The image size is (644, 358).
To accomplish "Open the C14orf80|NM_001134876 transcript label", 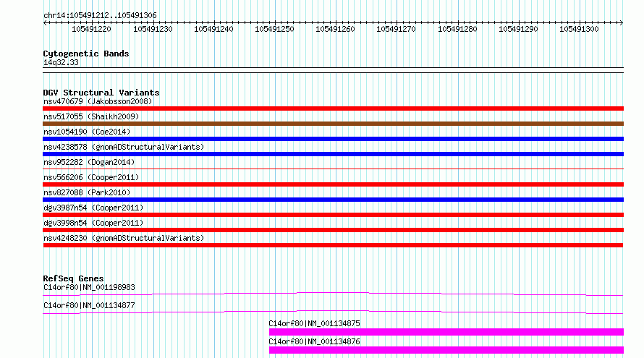I will click(x=314, y=341).
